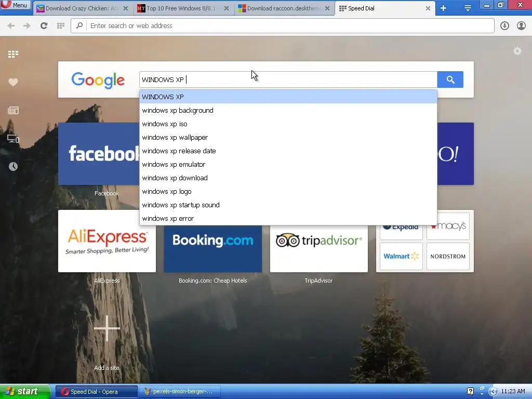Click the TripAdvisor tile caption
The height and width of the screenshot is (399, 532).
coord(318,281)
